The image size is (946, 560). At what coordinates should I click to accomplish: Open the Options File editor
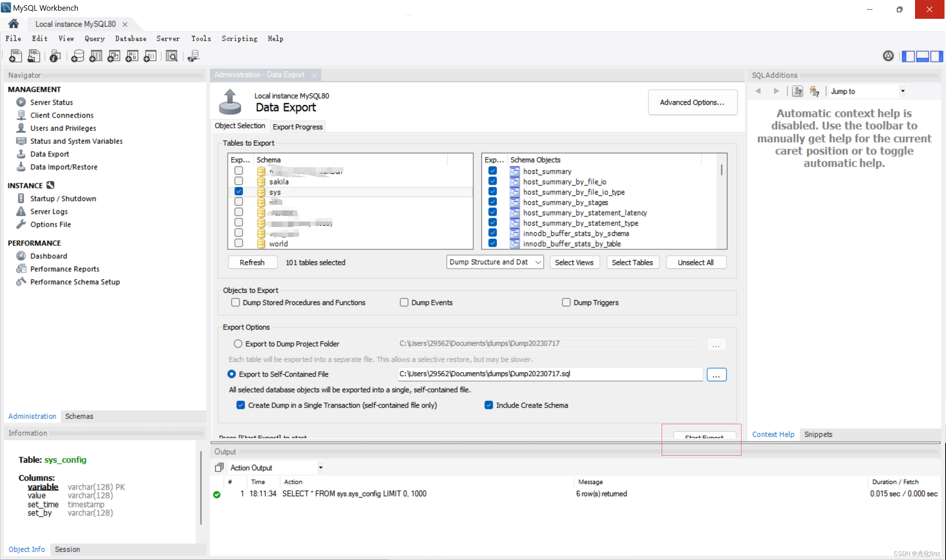tap(51, 224)
